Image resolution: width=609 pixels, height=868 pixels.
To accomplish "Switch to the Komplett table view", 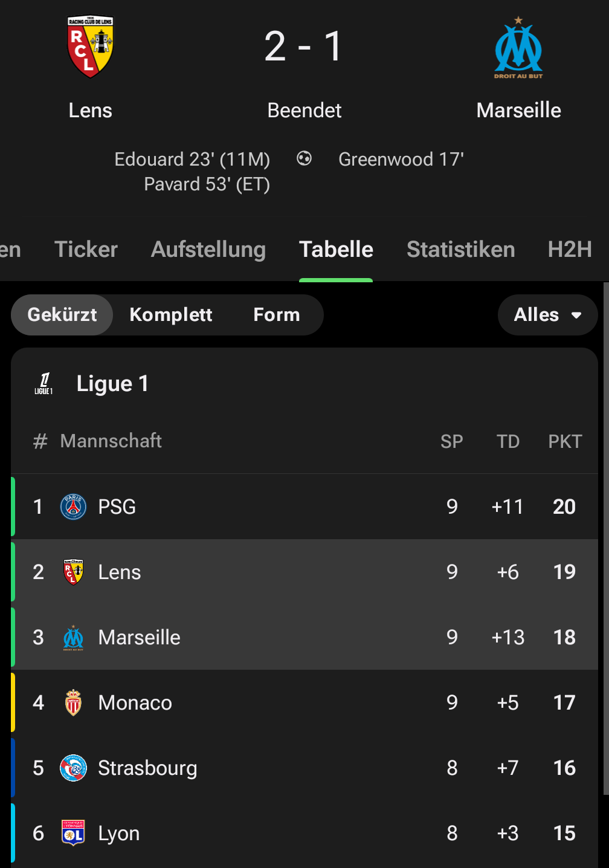I will [x=171, y=315].
